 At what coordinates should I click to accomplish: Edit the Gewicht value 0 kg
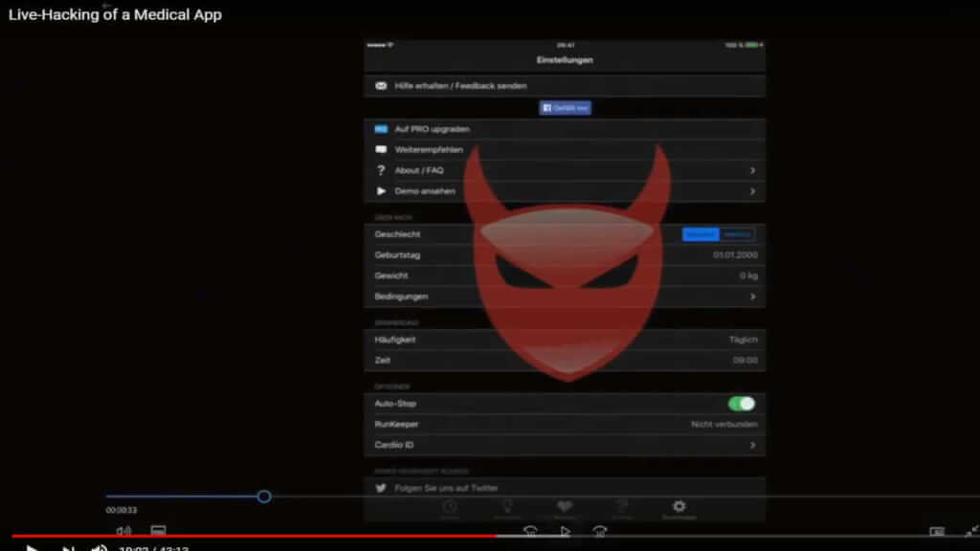pos(748,275)
